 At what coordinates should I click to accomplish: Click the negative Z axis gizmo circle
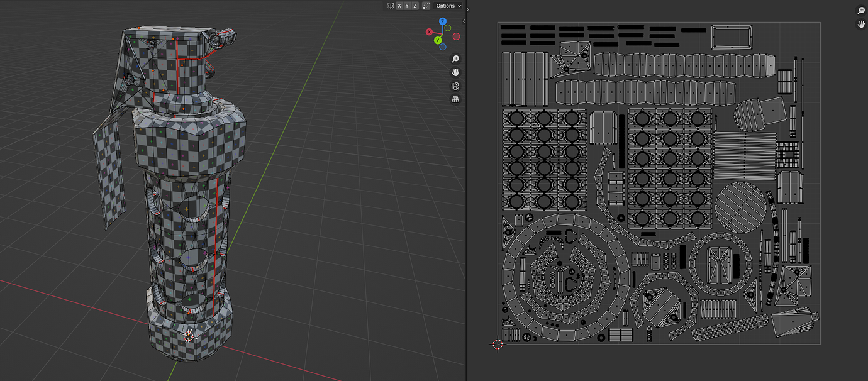tap(443, 47)
